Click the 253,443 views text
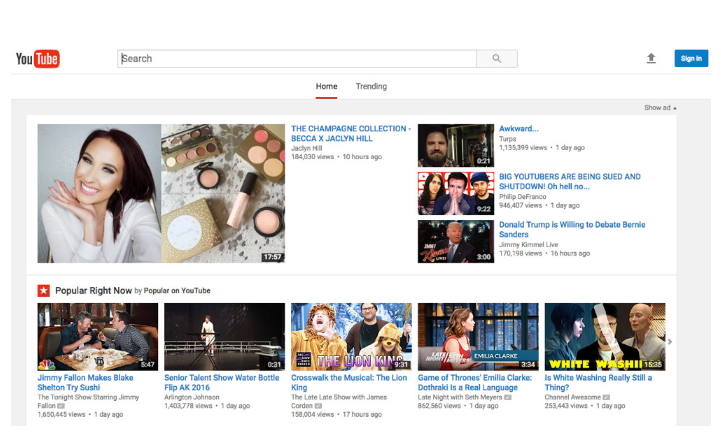721x446 pixels. tap(566, 406)
